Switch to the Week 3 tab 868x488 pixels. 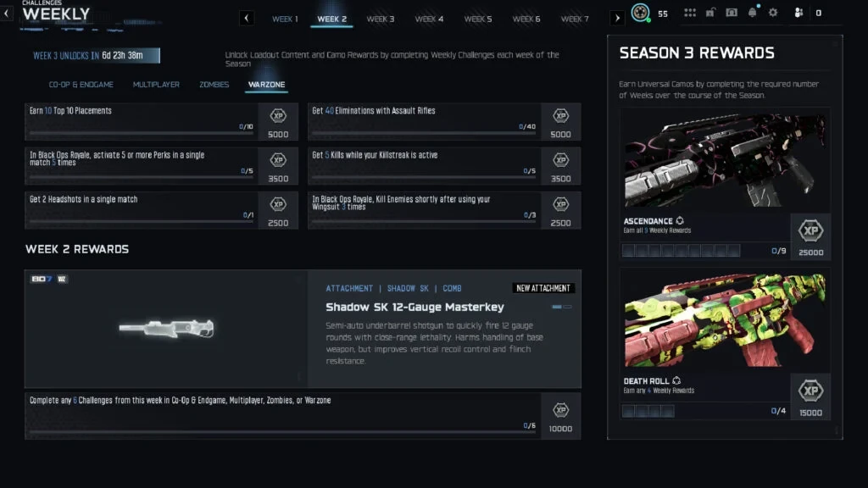point(380,19)
